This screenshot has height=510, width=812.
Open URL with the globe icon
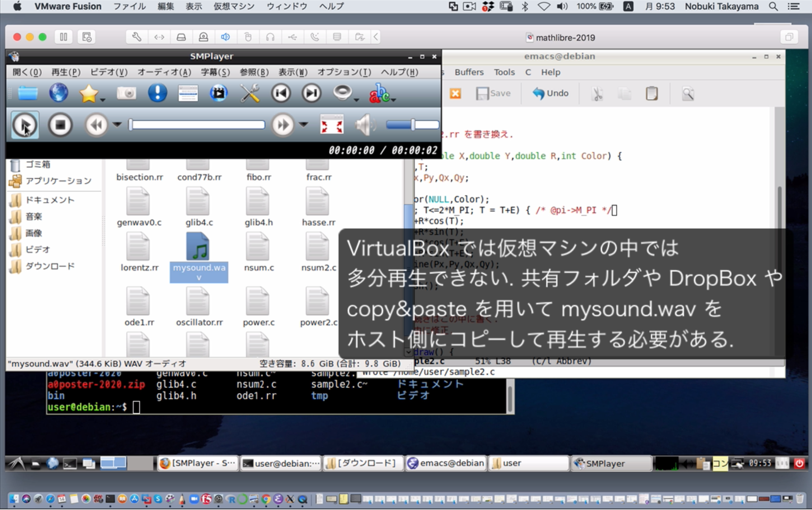pos(58,93)
